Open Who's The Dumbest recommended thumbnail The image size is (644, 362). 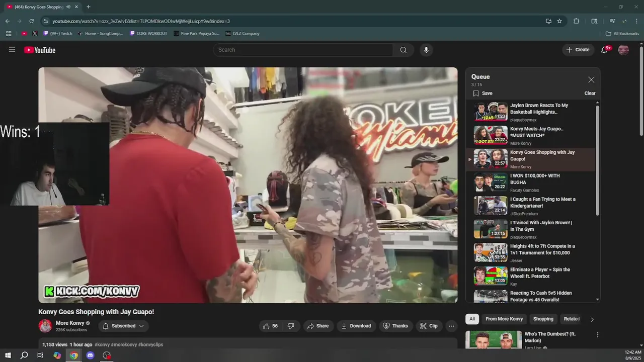(x=494, y=340)
